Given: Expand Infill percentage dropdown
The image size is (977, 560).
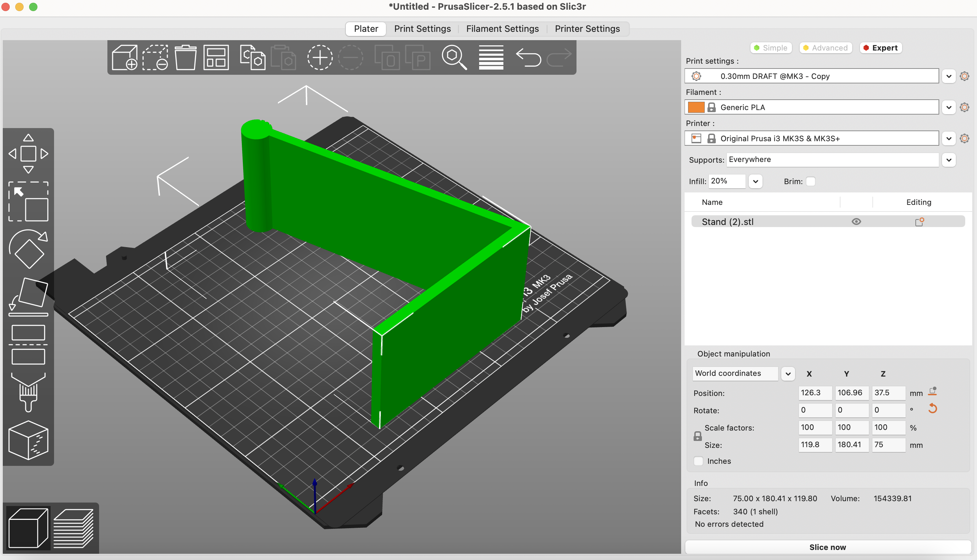Looking at the screenshot, I should [756, 181].
